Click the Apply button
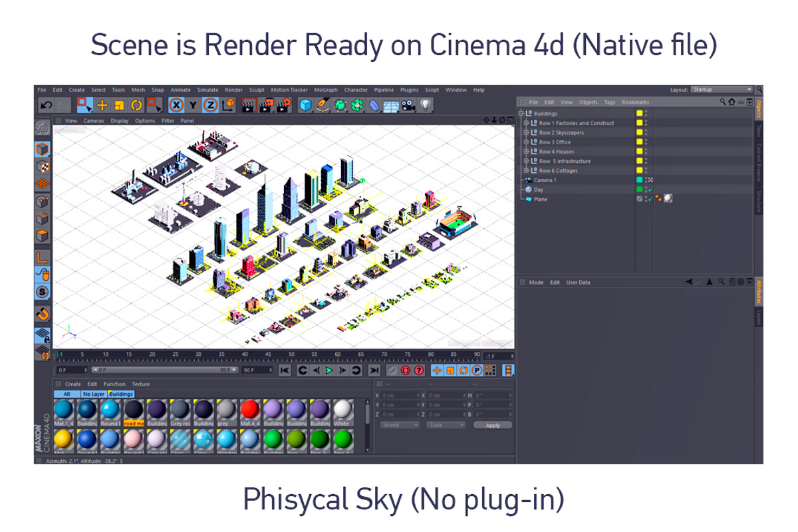Image resolution: width=798 pixels, height=532 pixels. tap(493, 425)
